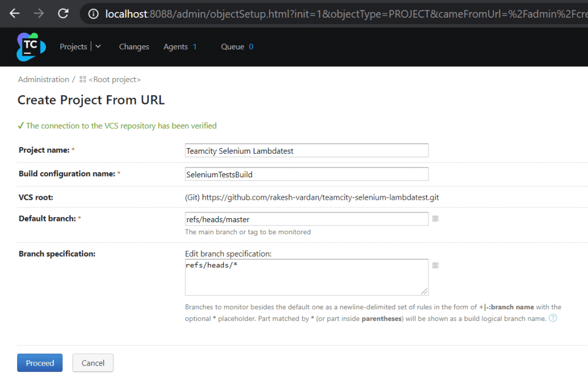
Task: Click the icon beside the Default branch field
Action: (435, 219)
